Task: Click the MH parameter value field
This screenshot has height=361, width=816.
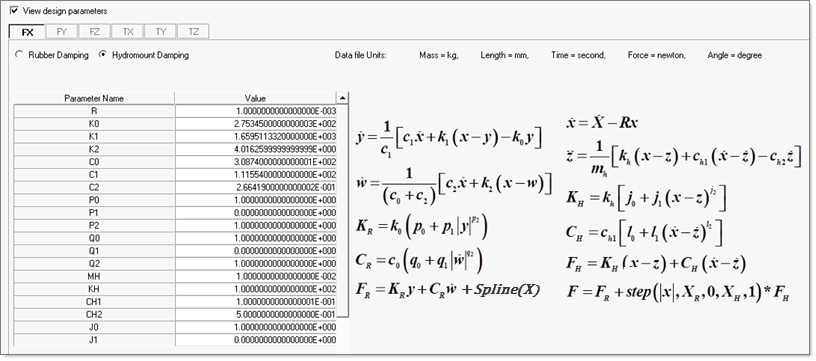Action: pyautogui.click(x=256, y=276)
